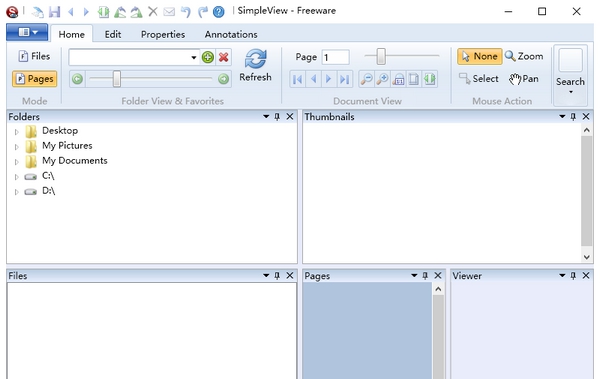The image size is (600, 379).
Task: Click the undo arrow icon
Action: (x=186, y=12)
